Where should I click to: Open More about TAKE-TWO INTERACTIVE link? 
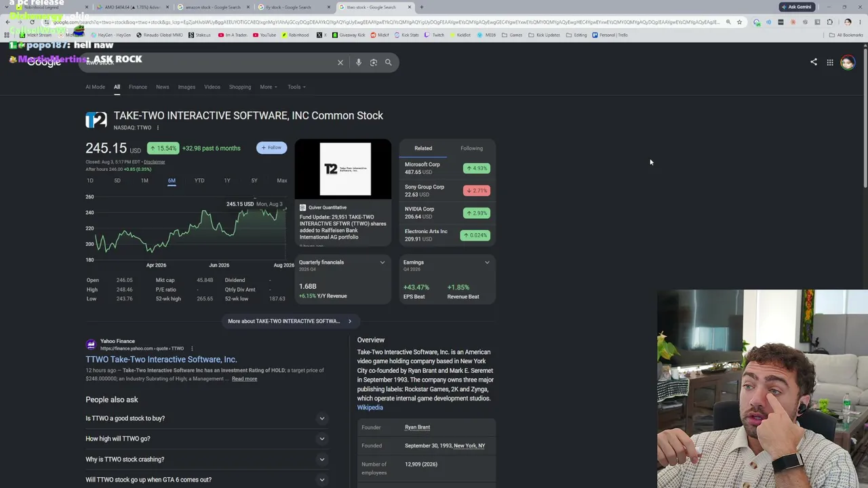click(290, 321)
